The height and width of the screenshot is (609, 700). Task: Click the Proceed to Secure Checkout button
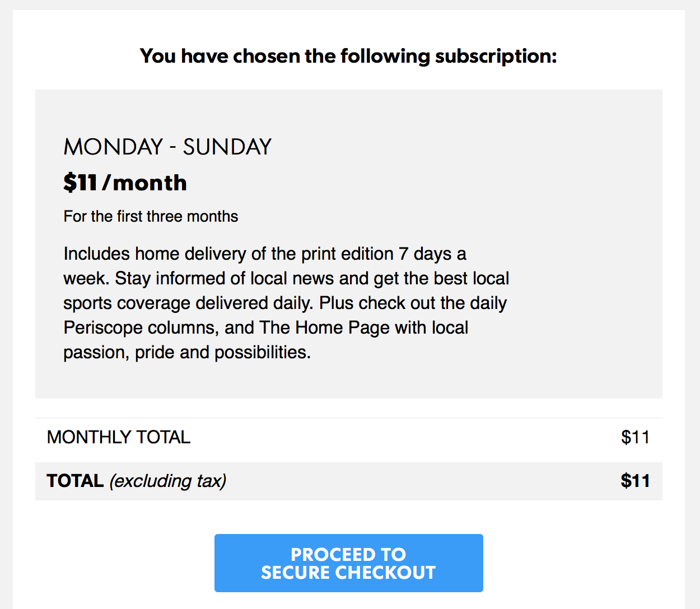point(348,563)
